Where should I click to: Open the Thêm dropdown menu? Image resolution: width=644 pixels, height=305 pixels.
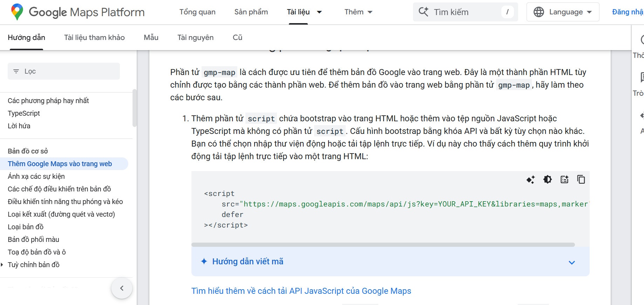[x=358, y=12]
